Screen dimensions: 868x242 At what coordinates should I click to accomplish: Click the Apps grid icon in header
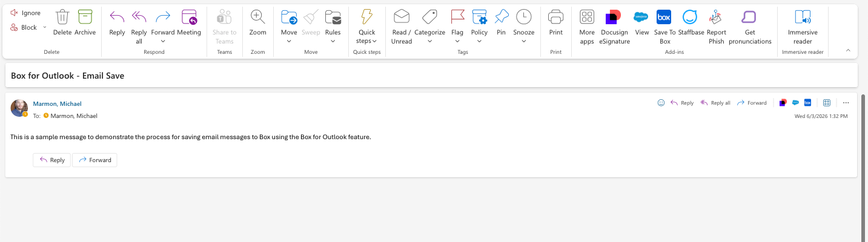[x=827, y=103]
